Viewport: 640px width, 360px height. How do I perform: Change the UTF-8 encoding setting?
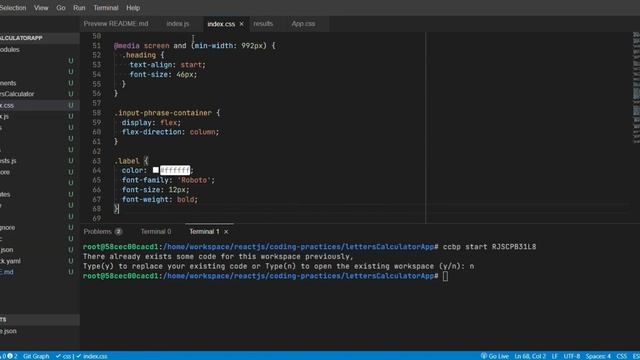pyautogui.click(x=572, y=356)
